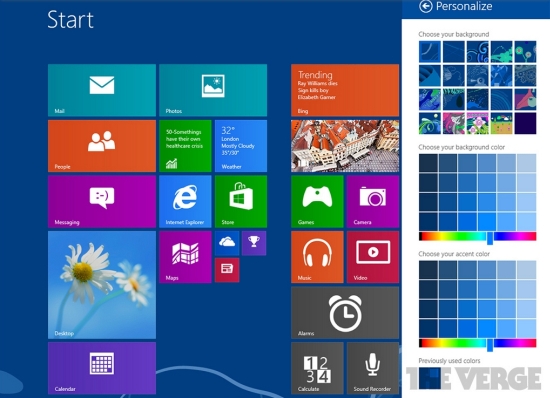This screenshot has width=550, height=398.
Task: Pick the lightest top-right accent color swatch
Action: tap(526, 270)
